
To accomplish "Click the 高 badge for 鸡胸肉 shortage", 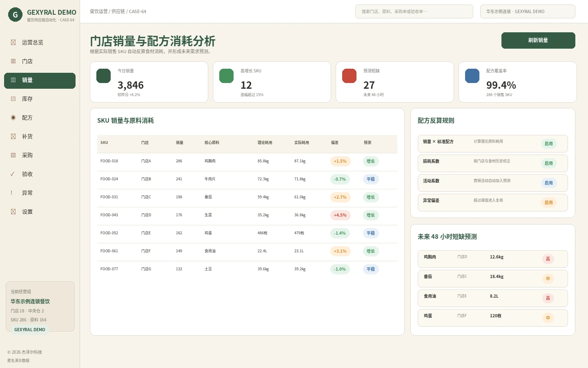I will [548, 259].
